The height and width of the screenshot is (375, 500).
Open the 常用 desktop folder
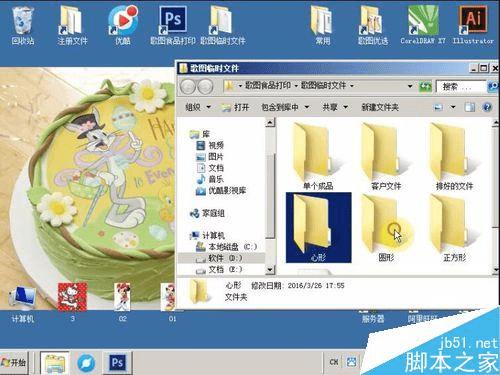click(322, 25)
